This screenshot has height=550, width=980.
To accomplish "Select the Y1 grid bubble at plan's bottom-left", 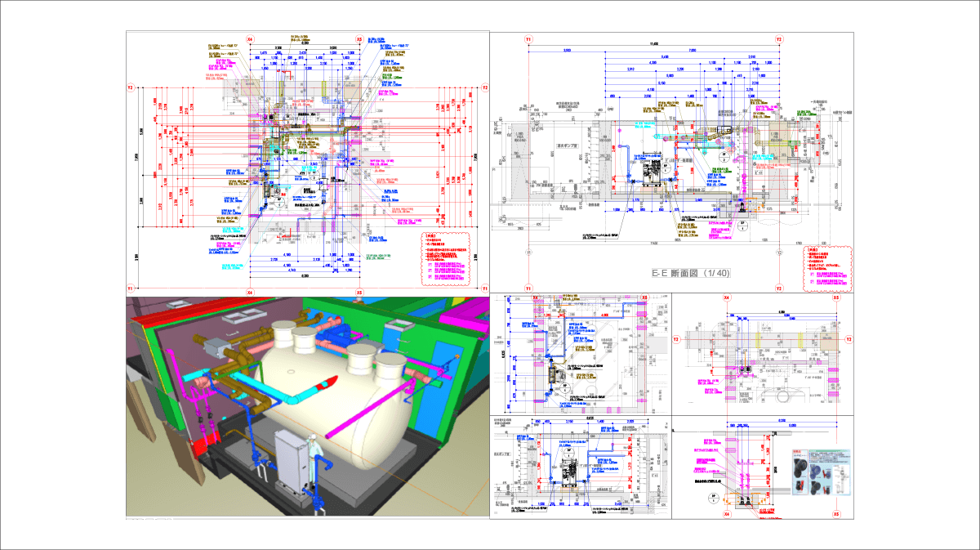I will coord(131,288).
